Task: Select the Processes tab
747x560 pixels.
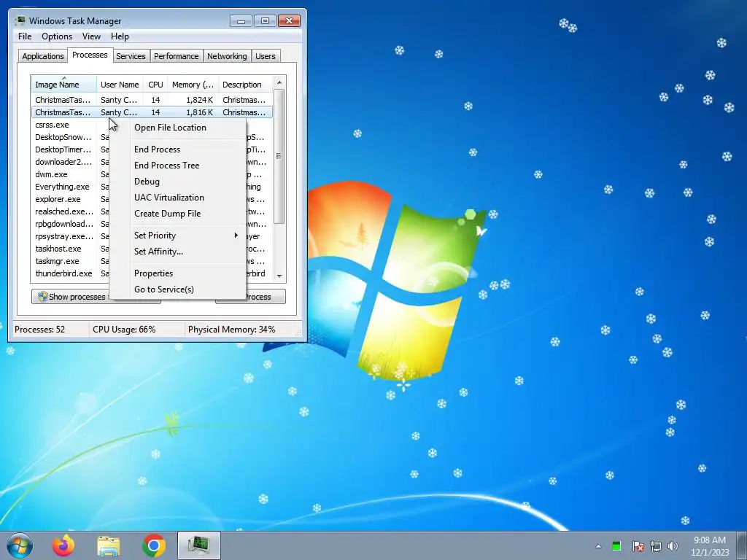Action: pos(90,55)
